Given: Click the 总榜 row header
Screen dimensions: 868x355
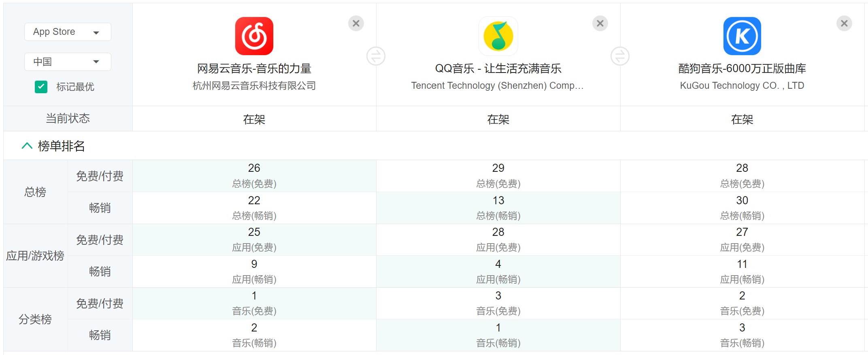Looking at the screenshot, I should 35,192.
